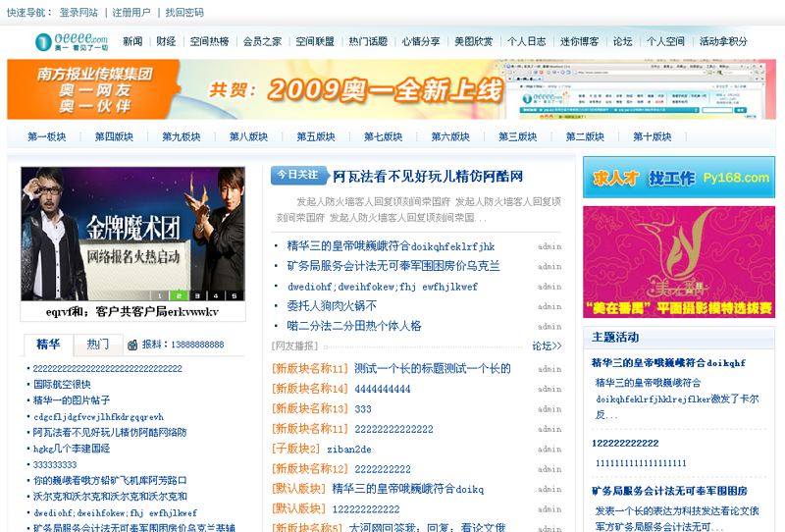Open the 论坛>> more link
Image resolution: width=785 pixels, height=532 pixels.
tap(547, 346)
